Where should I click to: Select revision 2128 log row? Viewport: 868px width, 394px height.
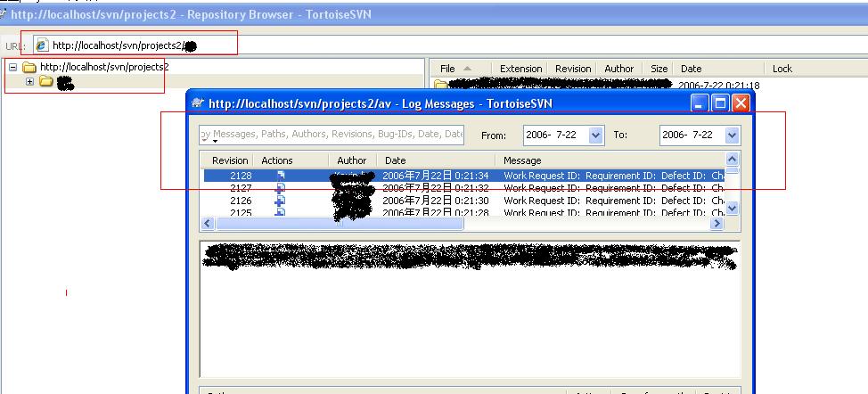click(464, 176)
